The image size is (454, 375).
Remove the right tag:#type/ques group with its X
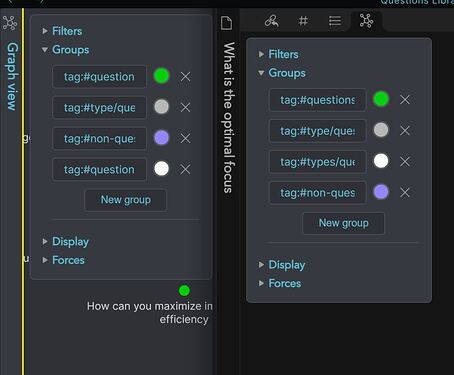tap(405, 131)
